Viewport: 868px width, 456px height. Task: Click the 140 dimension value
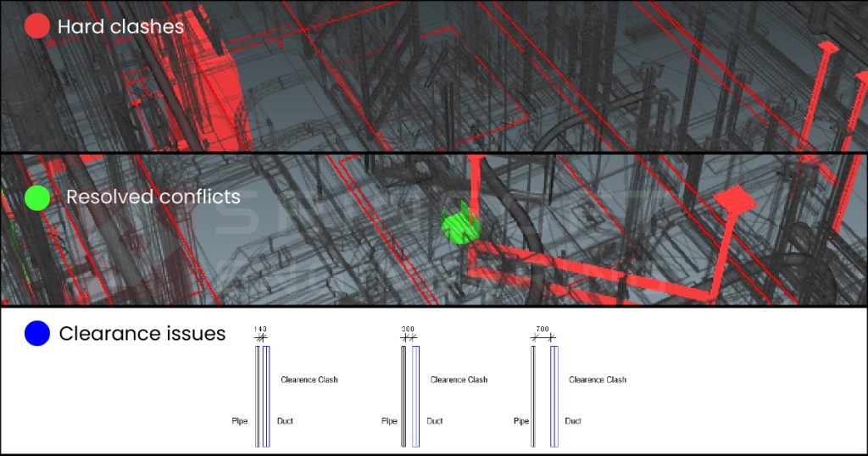[x=260, y=329]
